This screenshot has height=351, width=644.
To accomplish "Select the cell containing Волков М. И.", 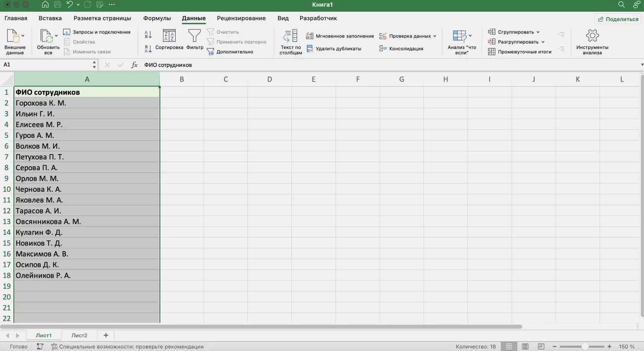I will point(38,146).
